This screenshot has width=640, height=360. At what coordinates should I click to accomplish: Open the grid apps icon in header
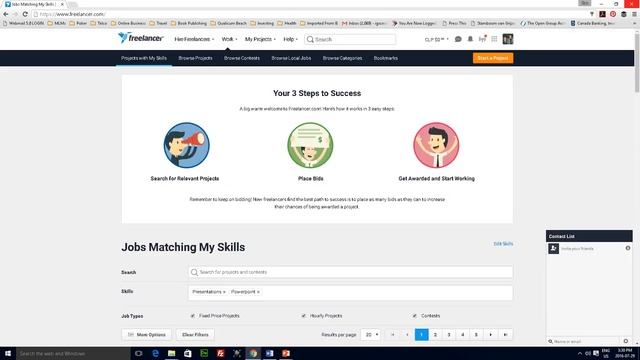click(494, 39)
